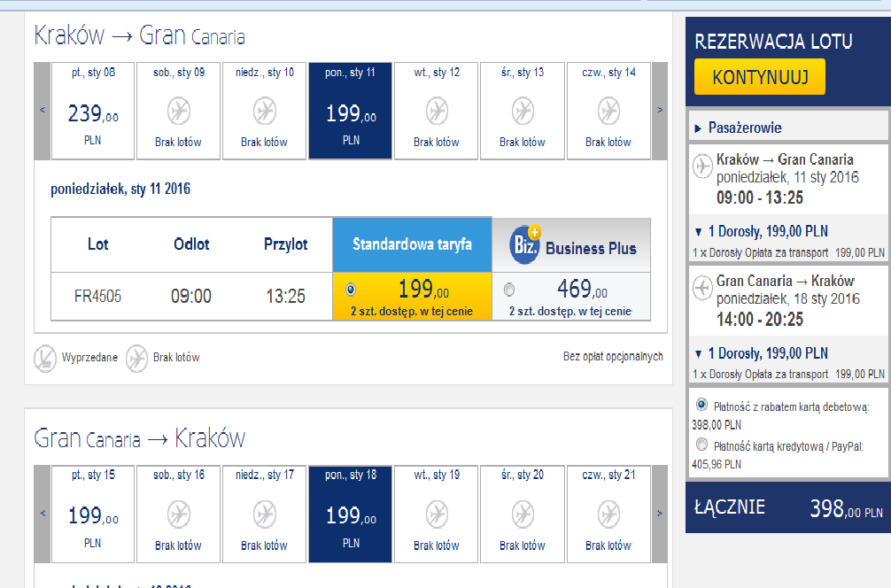The image size is (891, 588).
Task: Select the Standardowa taryfa 199,00 radio button
Action: (x=351, y=290)
